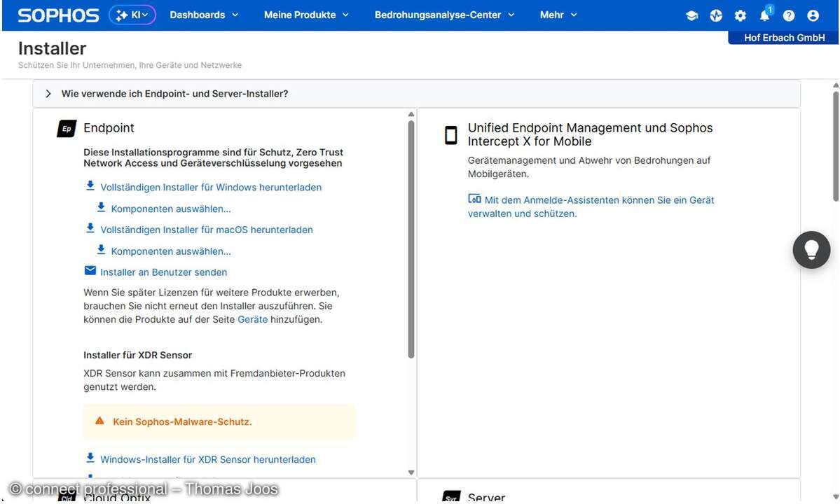Screen dimensions: 840x504
Task: Open the notifications bell icon
Action: [x=764, y=15]
